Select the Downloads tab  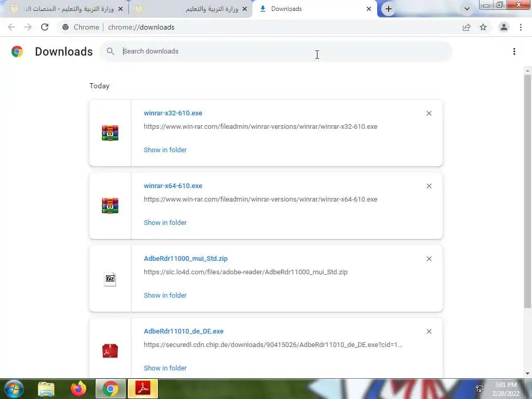[314, 9]
